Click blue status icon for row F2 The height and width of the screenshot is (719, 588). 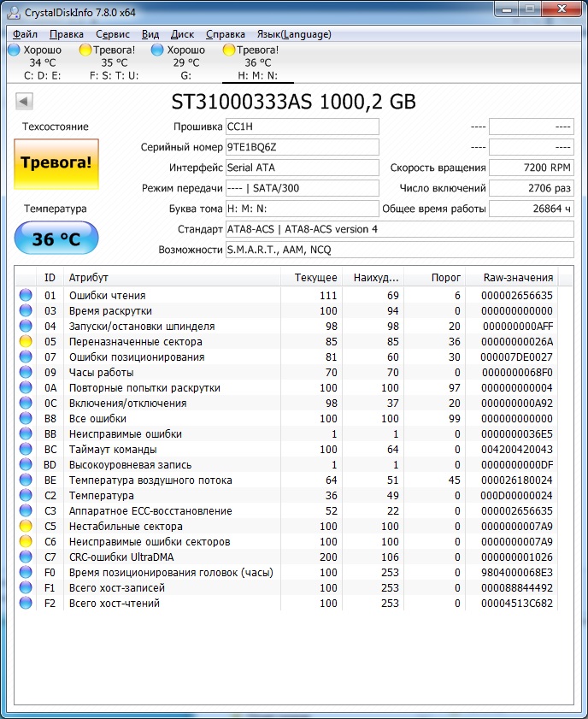point(25,604)
